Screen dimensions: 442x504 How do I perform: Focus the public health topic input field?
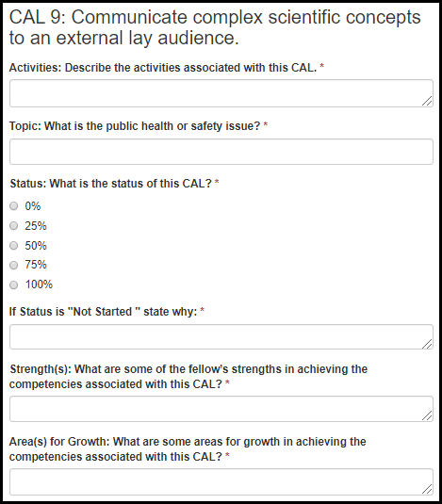(x=221, y=152)
